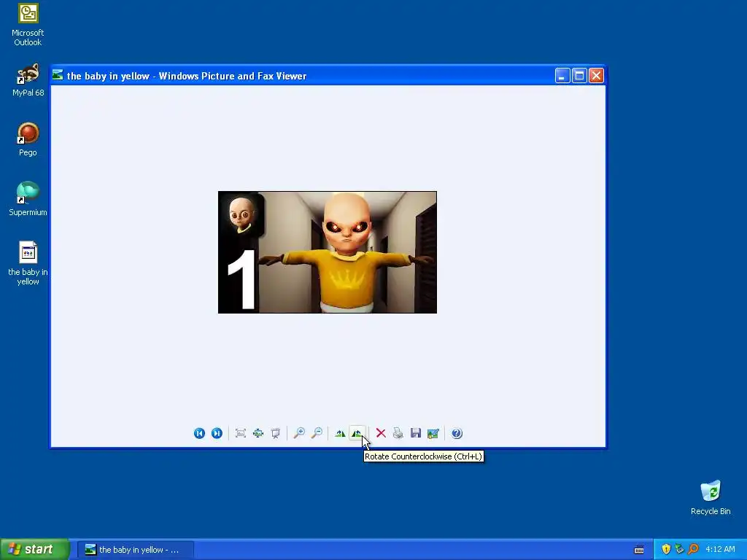Start the slide show

click(275, 433)
